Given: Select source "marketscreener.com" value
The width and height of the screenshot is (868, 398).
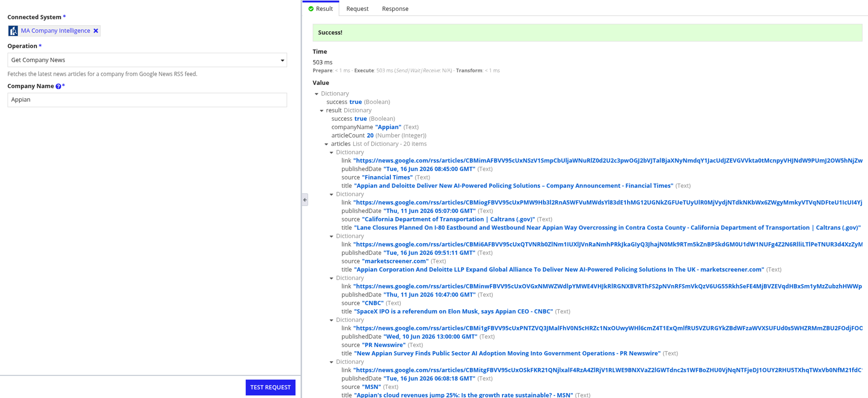Looking at the screenshot, I should click(395, 261).
